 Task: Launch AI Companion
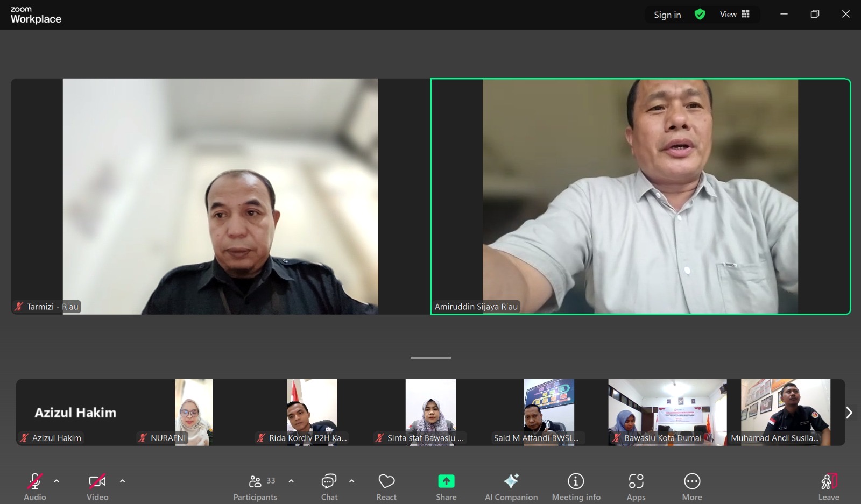click(x=511, y=481)
